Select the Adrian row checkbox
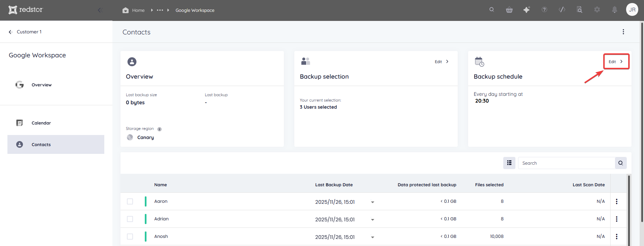This screenshot has height=246, width=644. pos(130,219)
